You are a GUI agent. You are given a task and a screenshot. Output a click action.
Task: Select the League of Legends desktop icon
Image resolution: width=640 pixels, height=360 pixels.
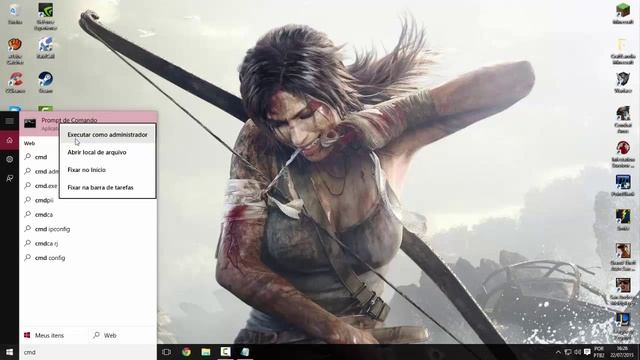[623, 327]
